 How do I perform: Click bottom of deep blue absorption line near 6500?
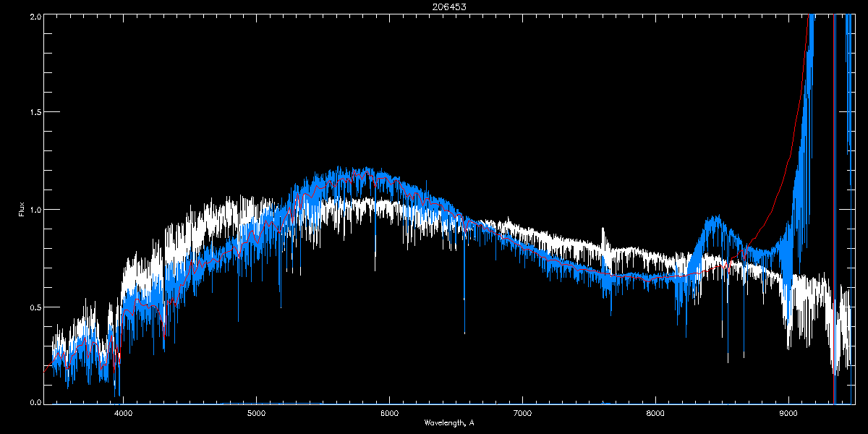pos(464,331)
